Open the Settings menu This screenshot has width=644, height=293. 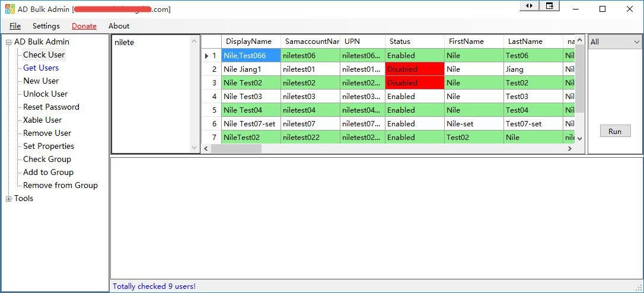46,26
